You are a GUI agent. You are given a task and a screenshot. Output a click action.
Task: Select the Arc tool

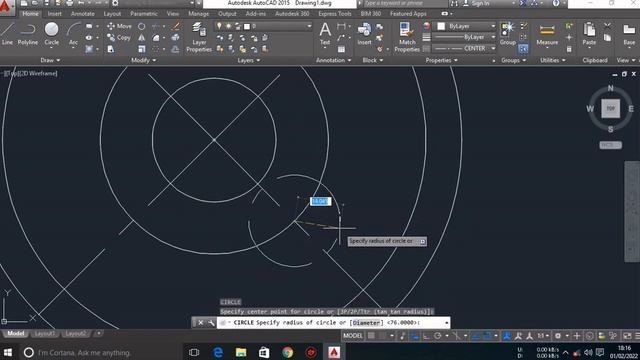coord(73,33)
